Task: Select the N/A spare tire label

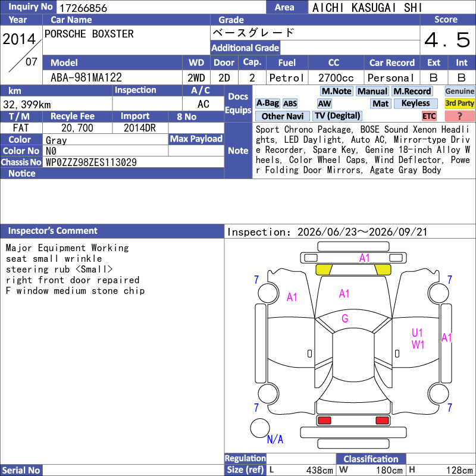Action: (x=275, y=439)
